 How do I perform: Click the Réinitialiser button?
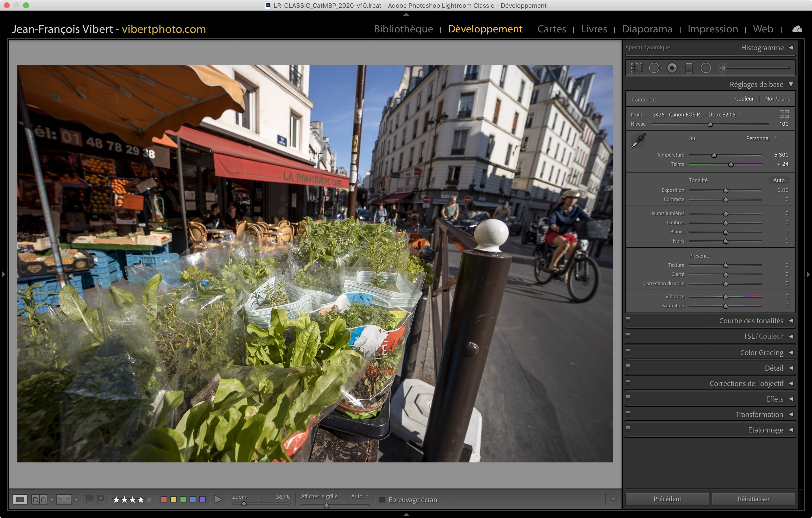click(x=753, y=499)
